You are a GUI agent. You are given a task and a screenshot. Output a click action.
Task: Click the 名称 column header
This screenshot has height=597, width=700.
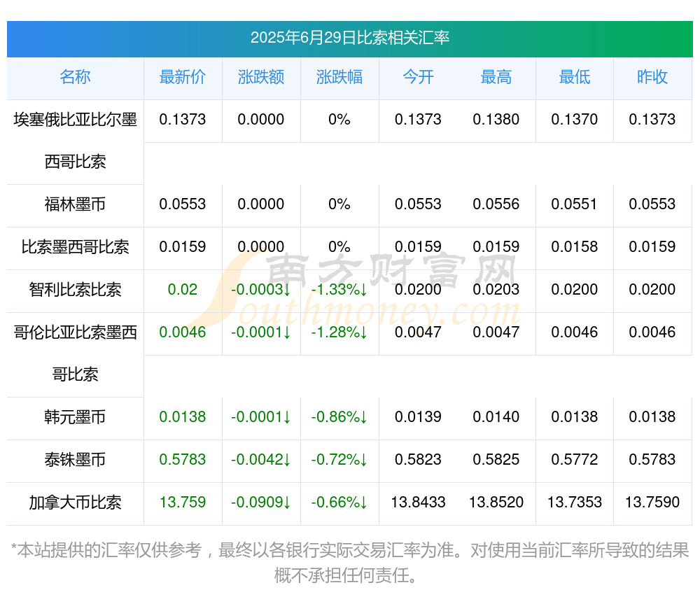75,77
